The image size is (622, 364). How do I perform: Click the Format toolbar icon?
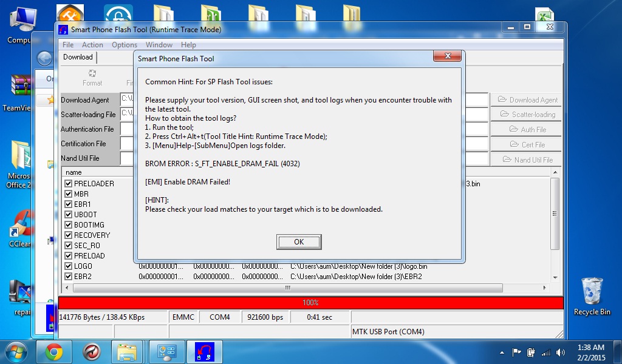point(92,78)
